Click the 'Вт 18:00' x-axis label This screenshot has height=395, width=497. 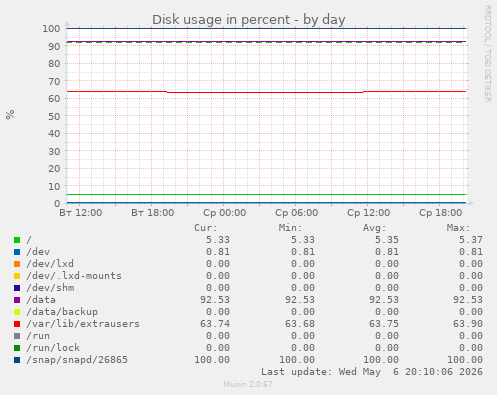tap(153, 213)
